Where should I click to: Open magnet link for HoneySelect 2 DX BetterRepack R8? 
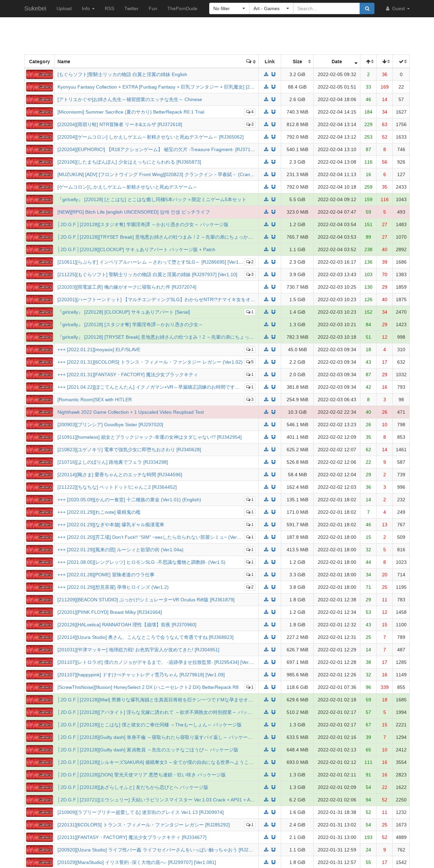273,687
